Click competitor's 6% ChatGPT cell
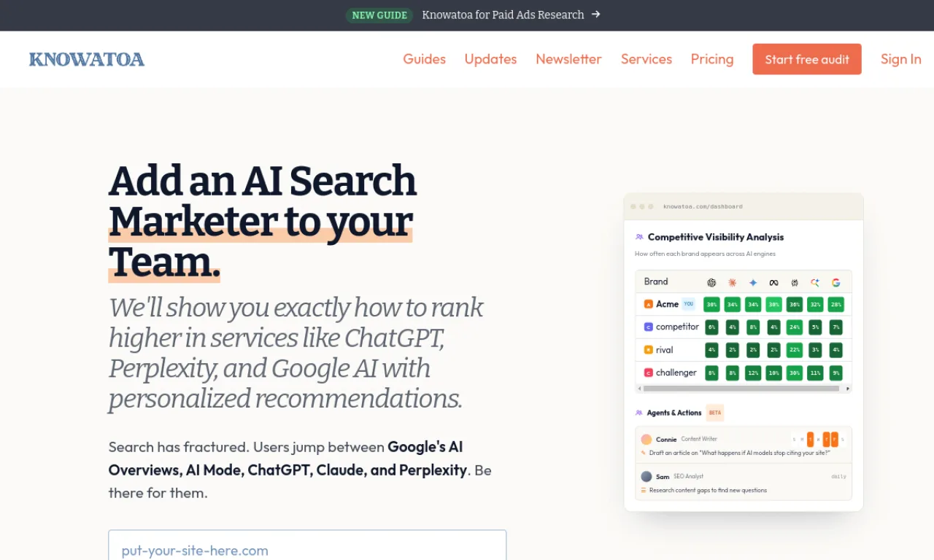The height and width of the screenshot is (560, 934). (711, 327)
